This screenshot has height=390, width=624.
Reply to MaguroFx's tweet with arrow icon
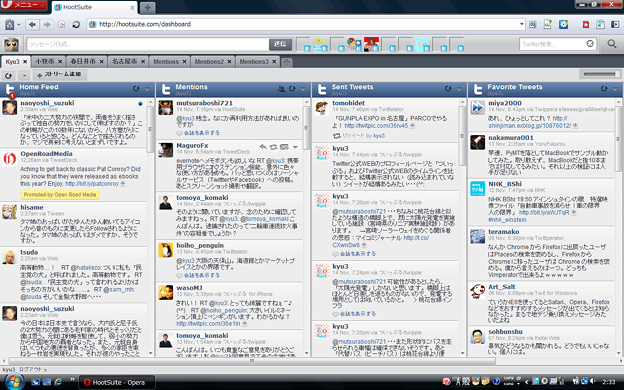click(263, 147)
